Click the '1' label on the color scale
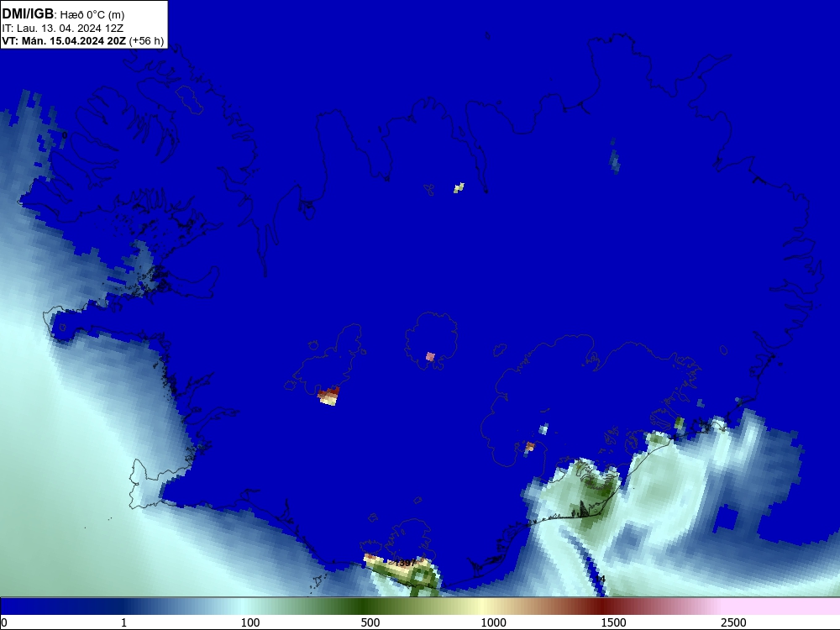The height and width of the screenshot is (630, 840). [x=123, y=622]
